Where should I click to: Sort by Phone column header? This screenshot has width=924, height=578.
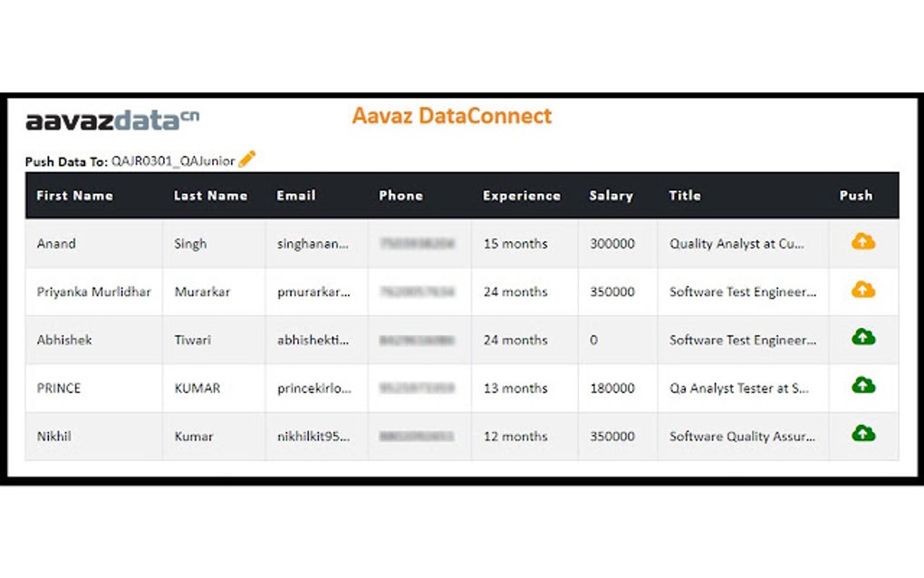tap(400, 196)
